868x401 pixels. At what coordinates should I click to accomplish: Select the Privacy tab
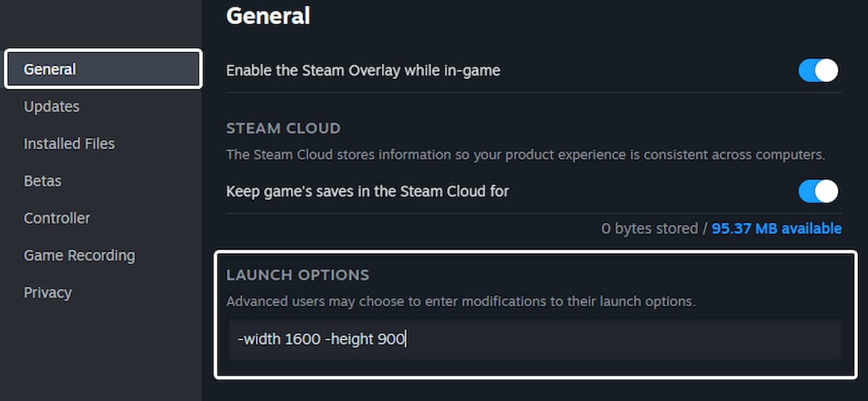click(x=48, y=292)
